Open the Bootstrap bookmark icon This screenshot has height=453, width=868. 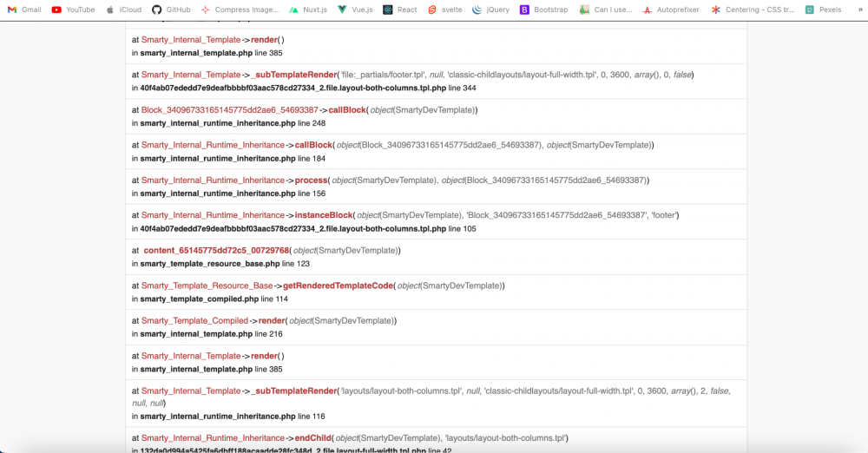pyautogui.click(x=524, y=10)
